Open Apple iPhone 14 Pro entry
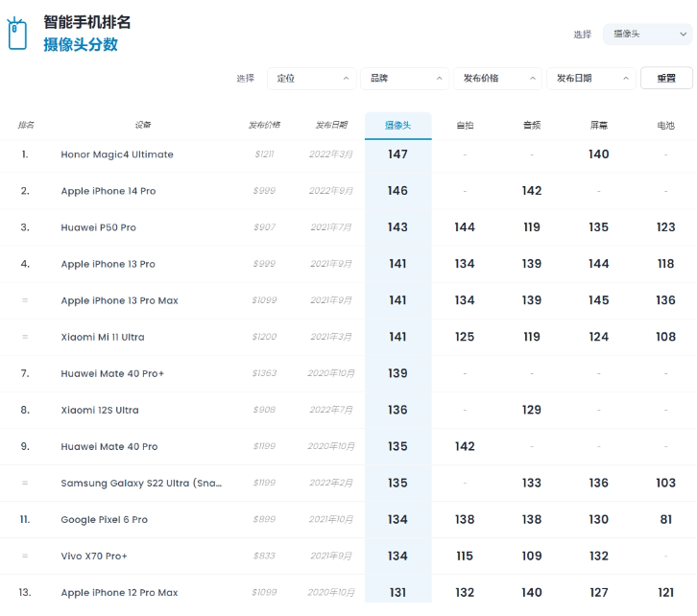The width and height of the screenshot is (697, 616). pos(108,191)
